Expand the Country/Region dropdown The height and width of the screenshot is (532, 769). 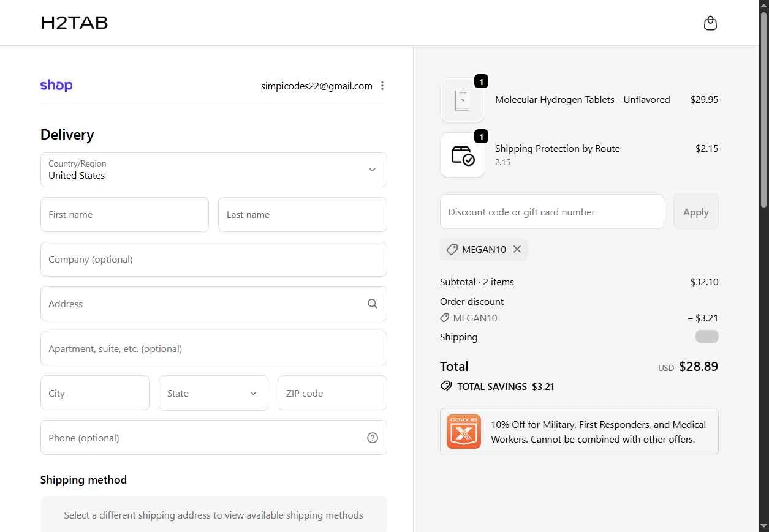coord(214,170)
